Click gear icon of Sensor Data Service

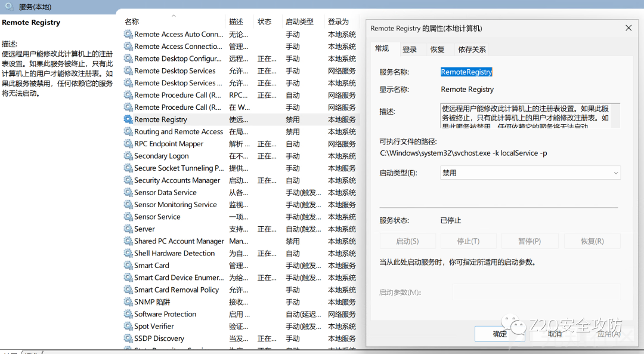(x=128, y=192)
